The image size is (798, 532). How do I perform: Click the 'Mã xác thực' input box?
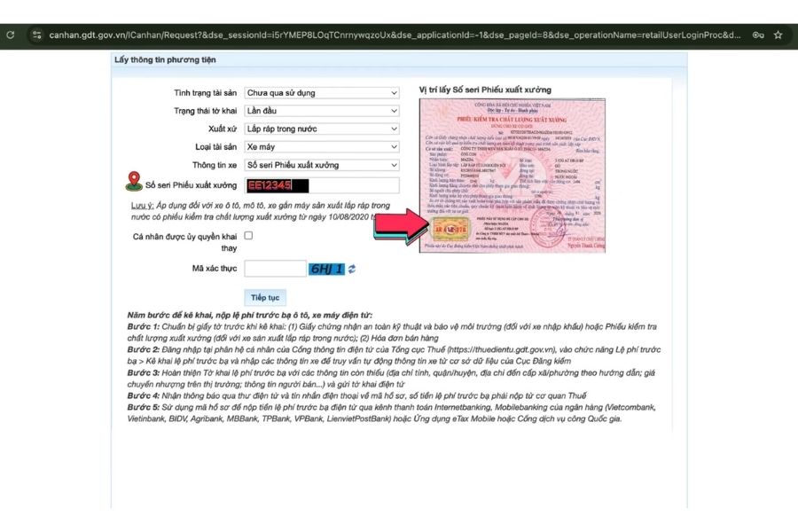click(x=275, y=269)
